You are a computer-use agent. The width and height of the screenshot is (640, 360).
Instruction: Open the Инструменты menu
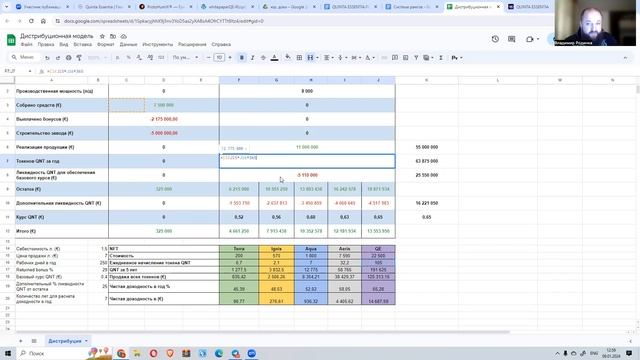pyautogui.click(x=158, y=44)
